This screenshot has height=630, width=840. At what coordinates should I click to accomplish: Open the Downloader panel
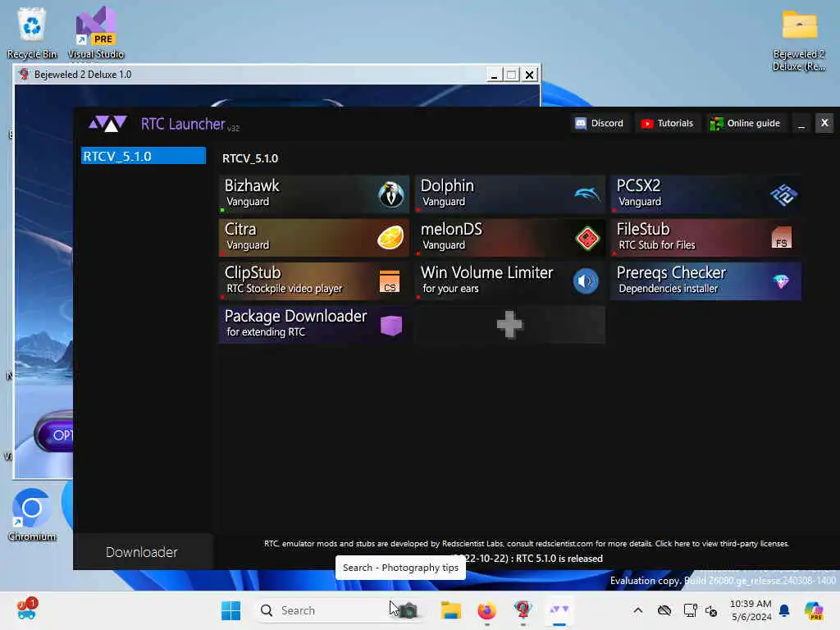[142, 552]
